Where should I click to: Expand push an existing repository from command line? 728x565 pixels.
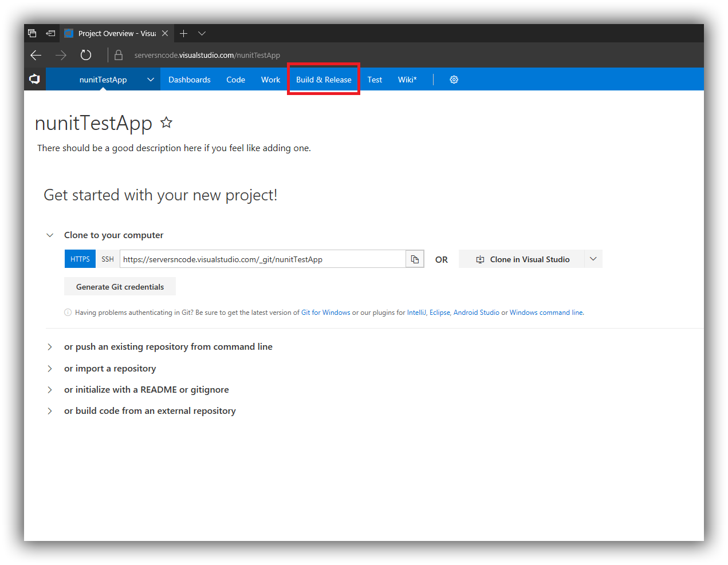50,347
